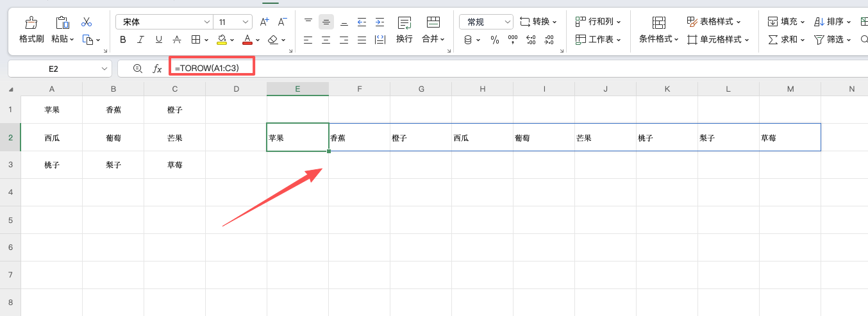868x316 pixels.
Task: Click Decrease Decimal places icon
Action: [x=549, y=40]
